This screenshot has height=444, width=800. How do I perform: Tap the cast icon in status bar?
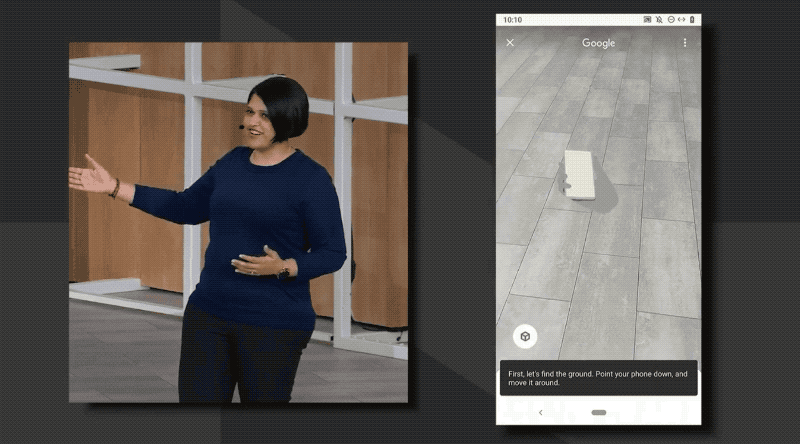coord(647,19)
